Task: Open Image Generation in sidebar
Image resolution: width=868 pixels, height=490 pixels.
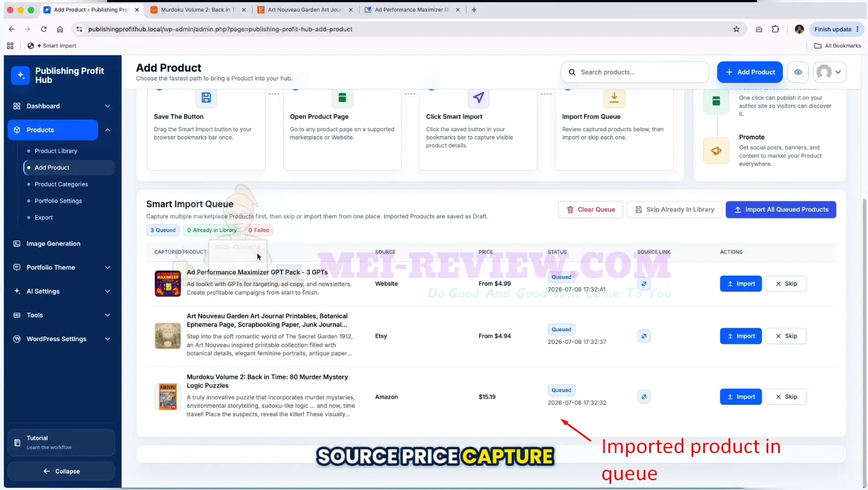Action: click(x=53, y=244)
